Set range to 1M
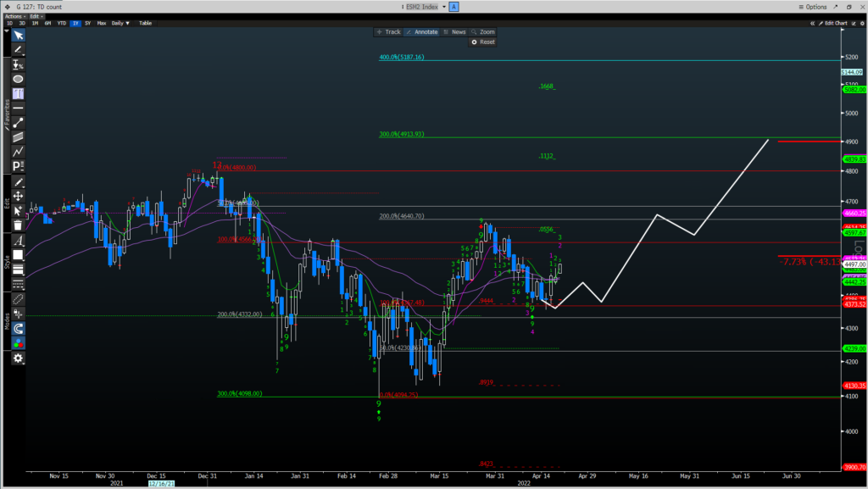This screenshot has width=868, height=489. click(x=35, y=23)
